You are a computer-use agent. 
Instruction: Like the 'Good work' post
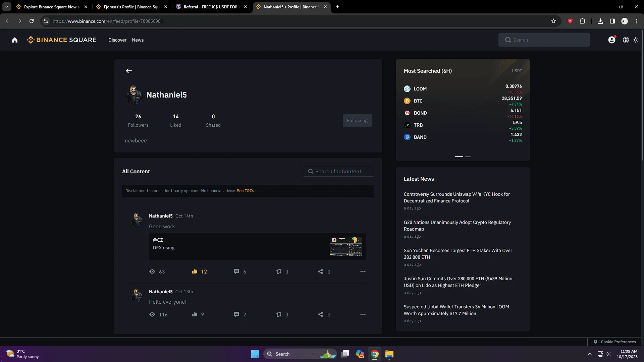pos(195,271)
